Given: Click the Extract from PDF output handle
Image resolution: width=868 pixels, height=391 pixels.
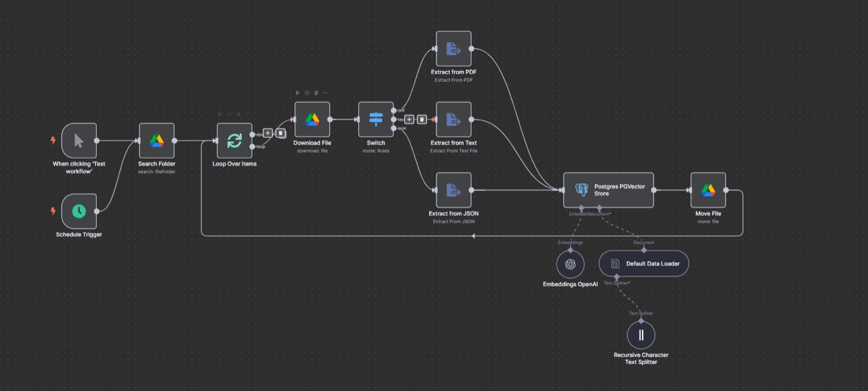Looking at the screenshot, I should pos(471,48).
